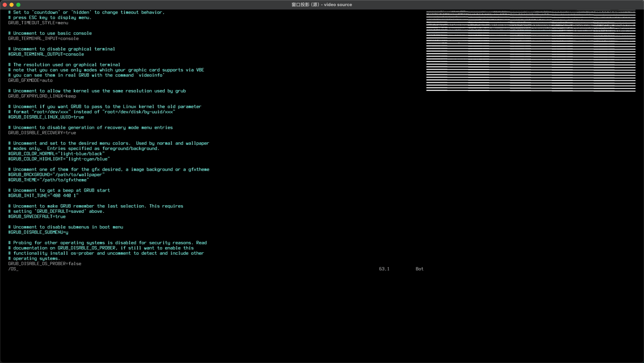
Task: Click the line GRUB_DISABLE_OS_PROBER=false
Action: coord(45,264)
